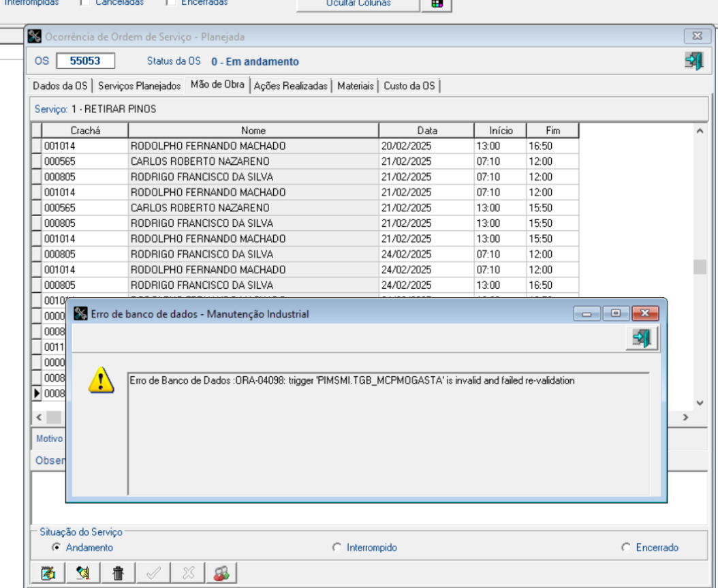Click the 16:50 Fim cell of 20/02/2025
The height and width of the screenshot is (588, 718).
point(552,146)
